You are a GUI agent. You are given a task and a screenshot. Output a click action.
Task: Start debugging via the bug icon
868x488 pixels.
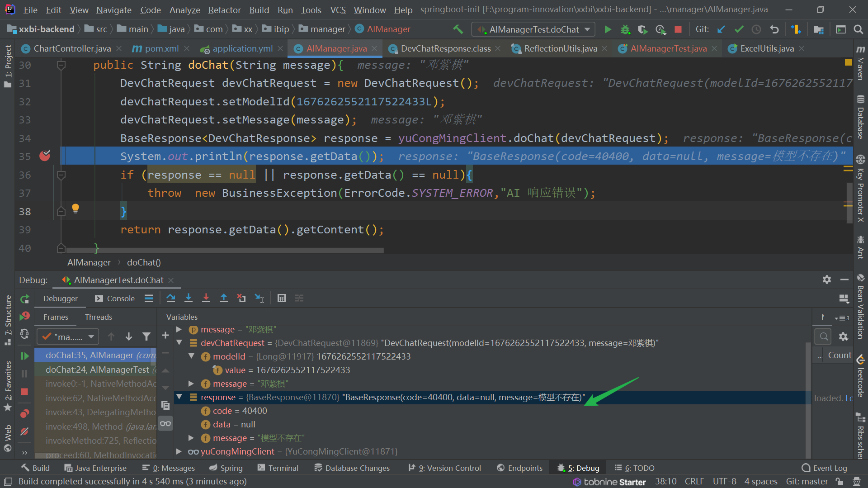tap(625, 29)
